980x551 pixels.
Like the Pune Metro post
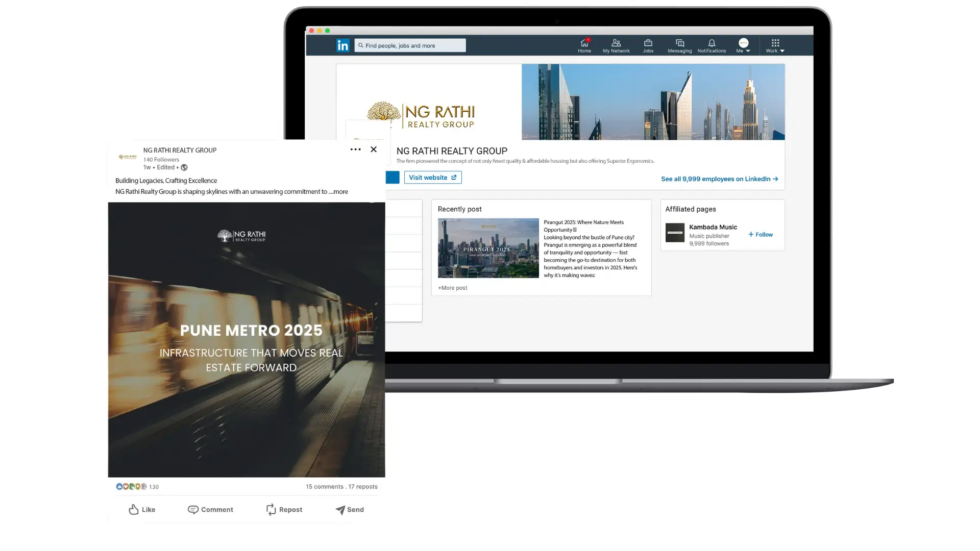pyautogui.click(x=142, y=509)
